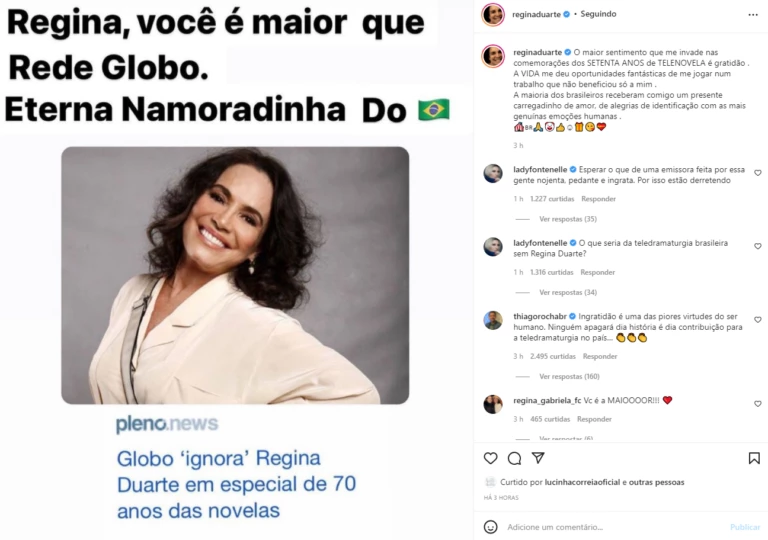768x540 pixels.
Task: Like ladyfontenelle's first comment
Action: point(757,173)
